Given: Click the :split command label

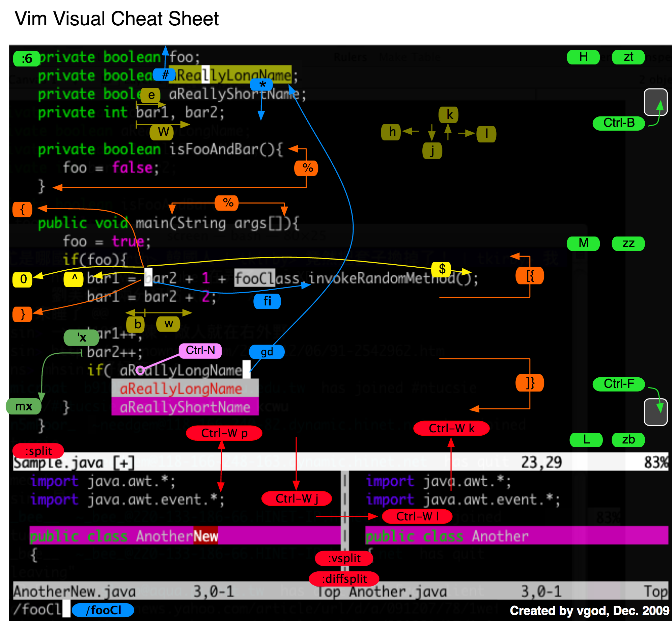Looking at the screenshot, I should [x=38, y=451].
